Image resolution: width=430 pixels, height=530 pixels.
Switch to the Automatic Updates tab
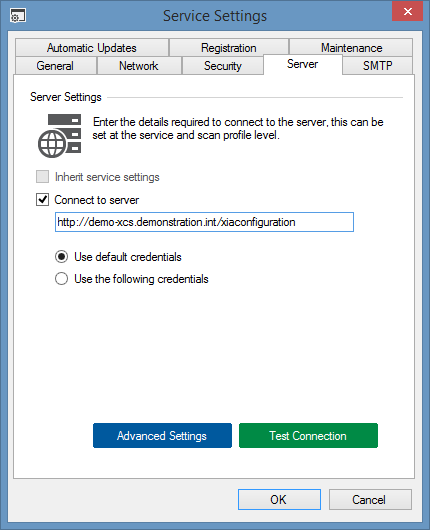(92, 48)
